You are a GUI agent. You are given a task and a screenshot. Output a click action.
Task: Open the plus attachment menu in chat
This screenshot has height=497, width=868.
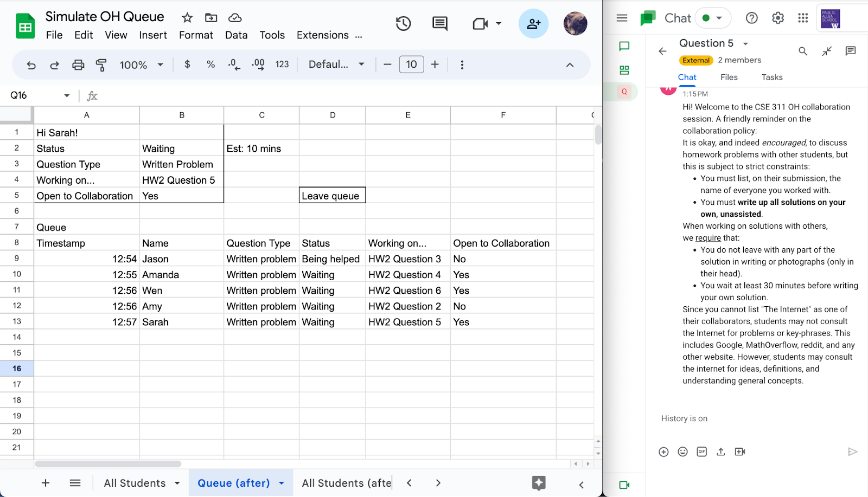point(663,451)
